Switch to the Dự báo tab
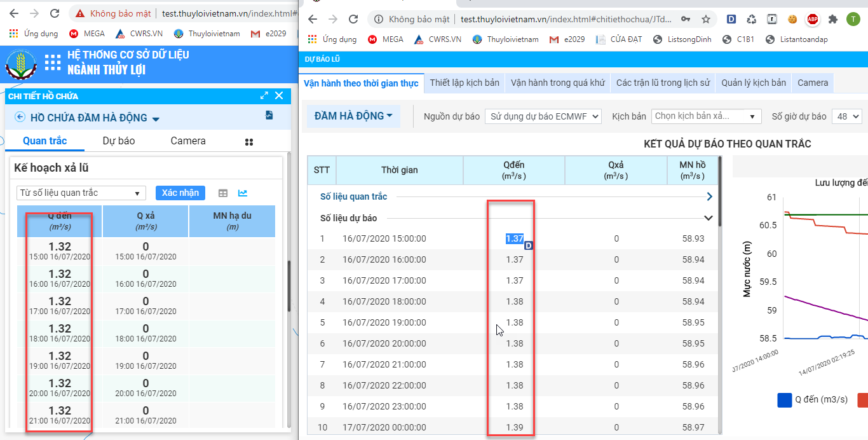Screen dimensions: 868x440 point(119,141)
